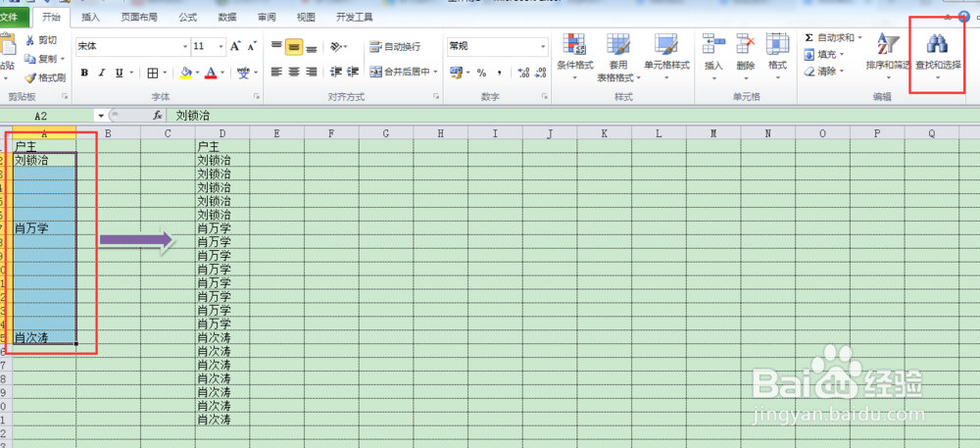Click the Insert Function fx button
The image size is (980, 448).
pyautogui.click(x=158, y=116)
